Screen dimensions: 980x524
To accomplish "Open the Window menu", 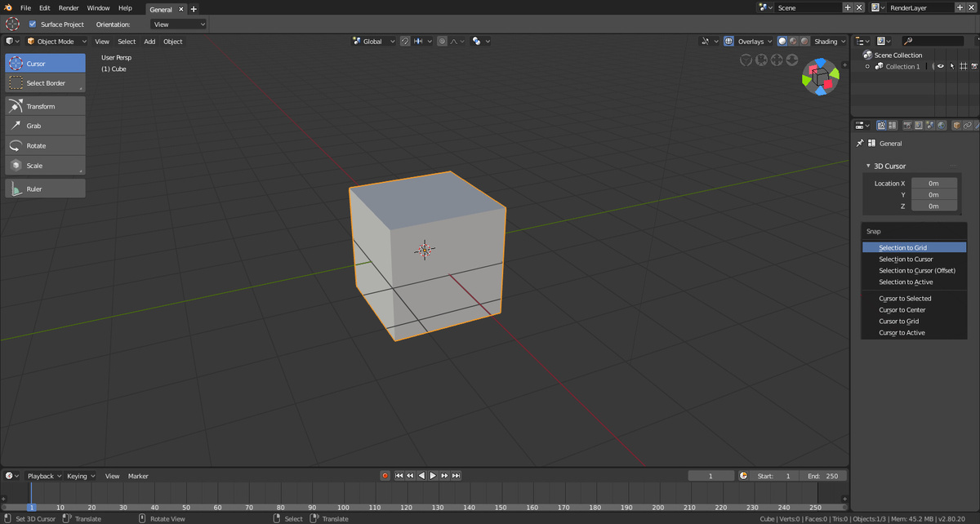I will point(98,7).
